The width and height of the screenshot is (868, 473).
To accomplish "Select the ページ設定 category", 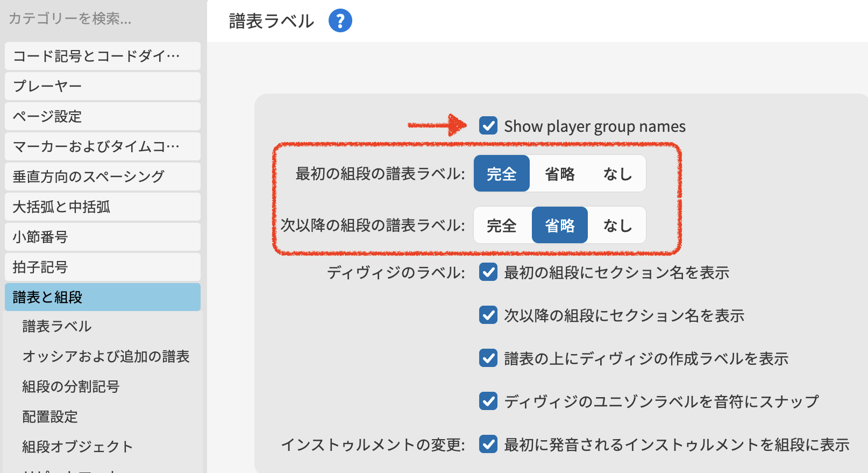I will (102, 116).
